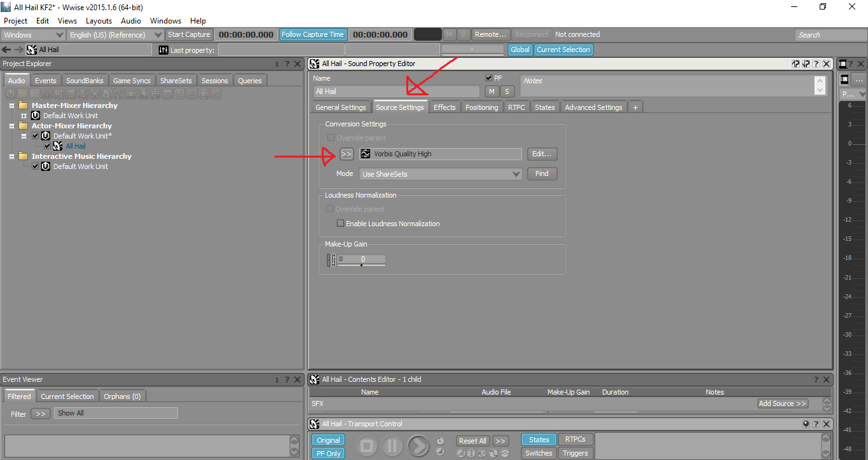Enable Loudness Normalization checkbox
This screenshot has height=460, width=868.
point(340,224)
